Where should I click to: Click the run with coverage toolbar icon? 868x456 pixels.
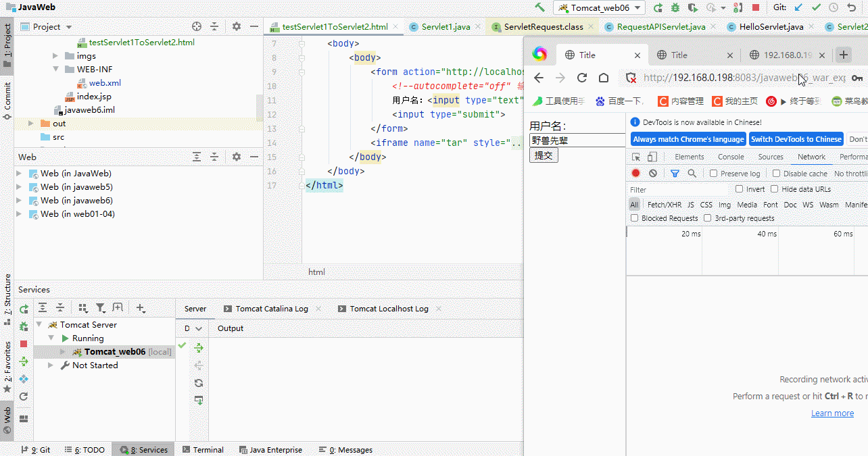[693, 7]
